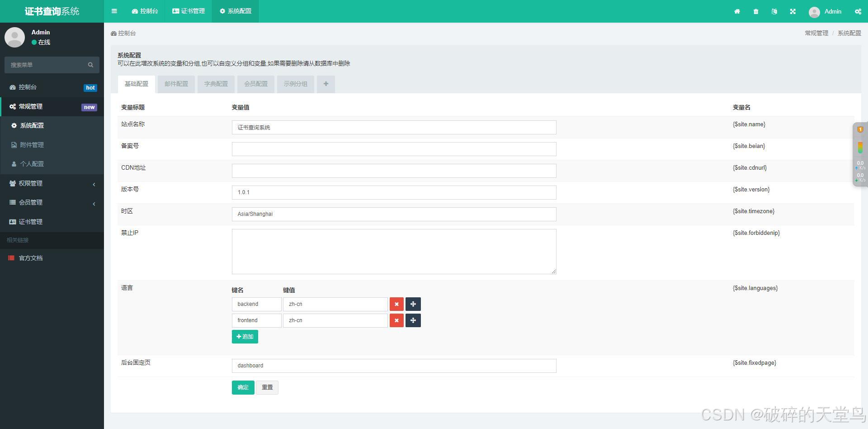Add a new config group with plus tab
This screenshot has width=868, height=429.
(x=326, y=84)
